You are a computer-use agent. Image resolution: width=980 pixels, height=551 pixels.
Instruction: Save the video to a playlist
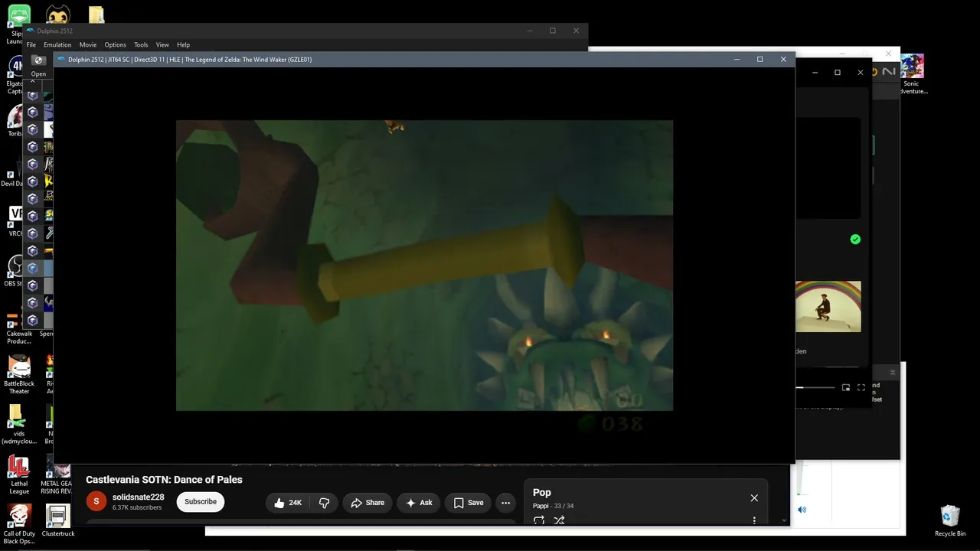(x=468, y=503)
